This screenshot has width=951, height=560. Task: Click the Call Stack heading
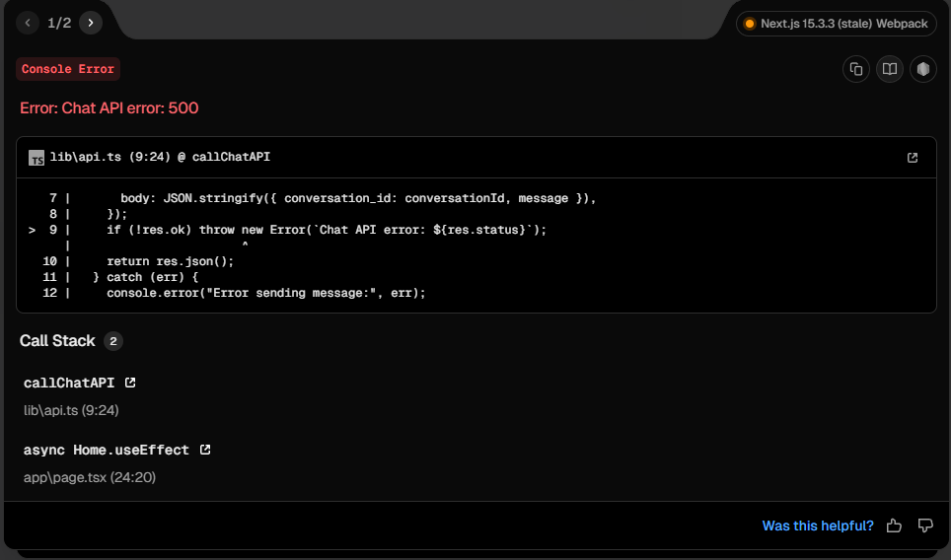pos(57,340)
